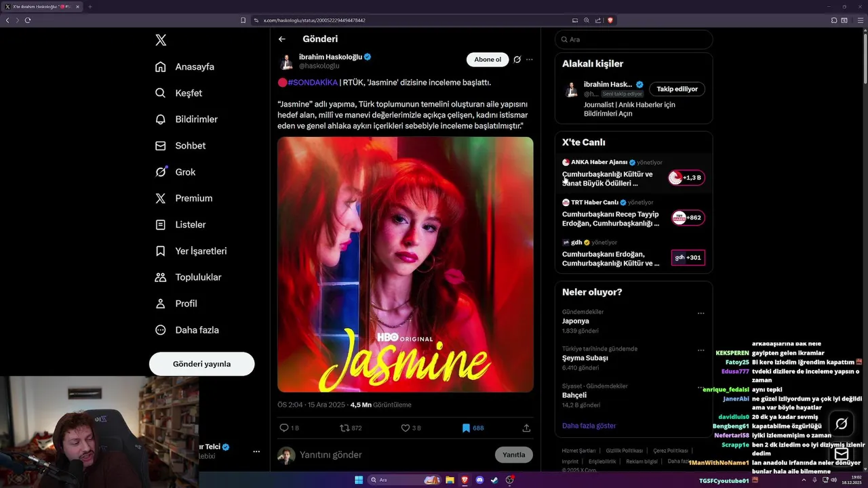Click the Ara search field on X
Screen dimensions: 868x488
tap(633, 39)
